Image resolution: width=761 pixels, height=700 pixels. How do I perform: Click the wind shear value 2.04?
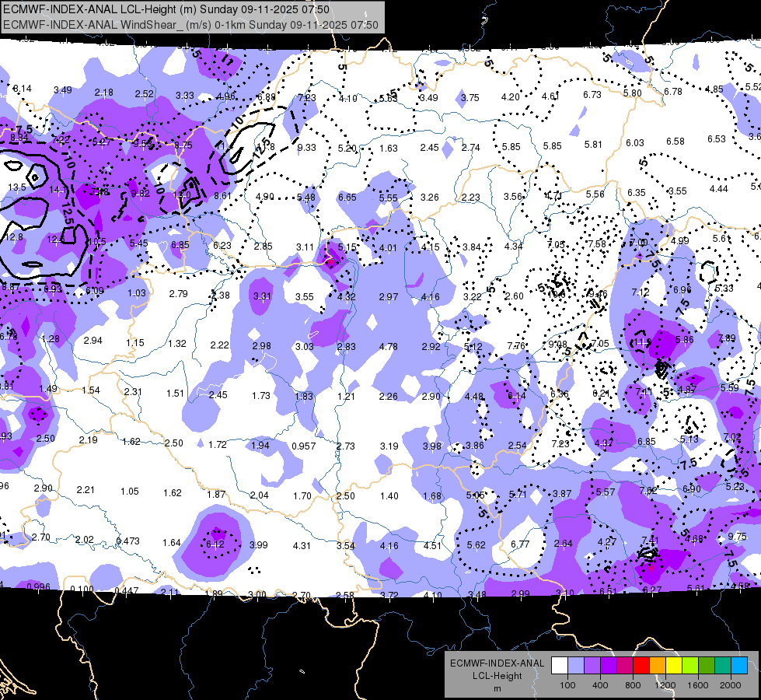(x=259, y=495)
